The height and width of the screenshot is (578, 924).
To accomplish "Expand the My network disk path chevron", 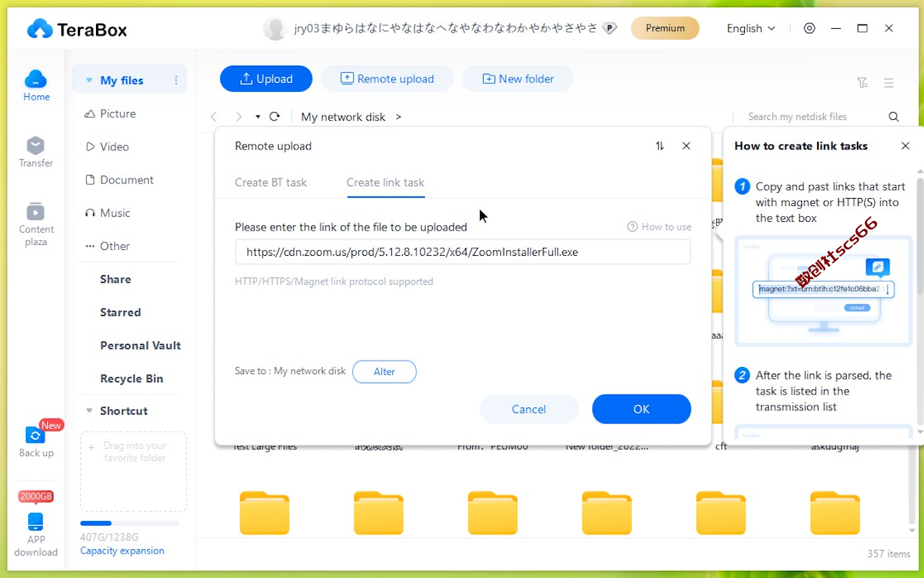I will (398, 117).
